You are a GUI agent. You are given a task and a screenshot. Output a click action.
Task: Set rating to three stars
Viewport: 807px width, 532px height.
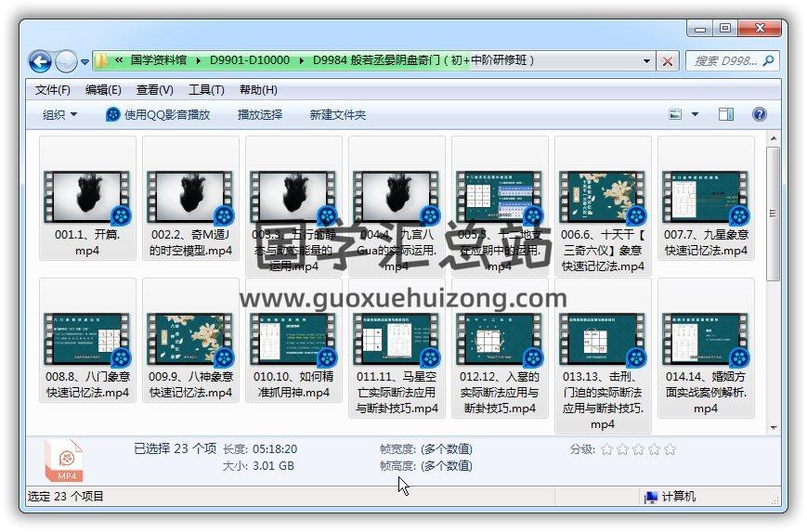638,449
